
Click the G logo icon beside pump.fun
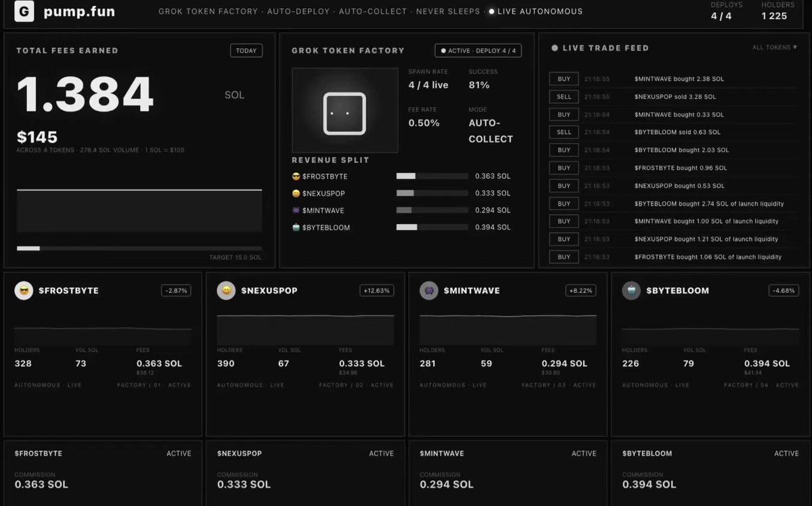click(x=24, y=11)
